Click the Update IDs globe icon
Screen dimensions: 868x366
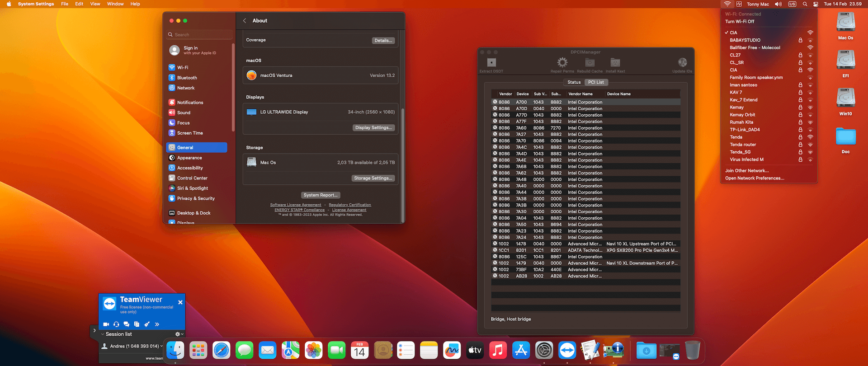pos(682,62)
